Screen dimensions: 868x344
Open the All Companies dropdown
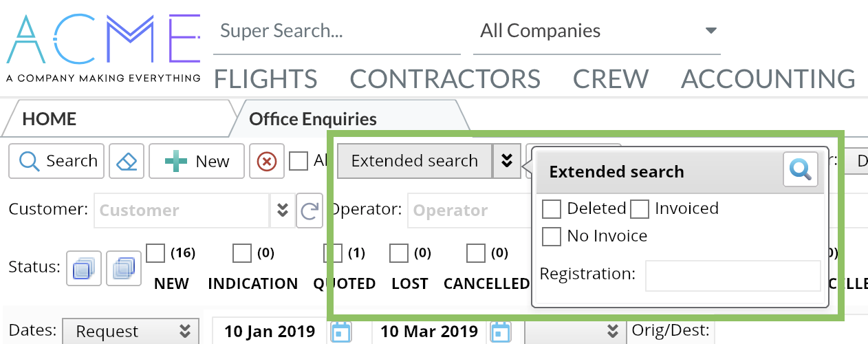[x=710, y=31]
